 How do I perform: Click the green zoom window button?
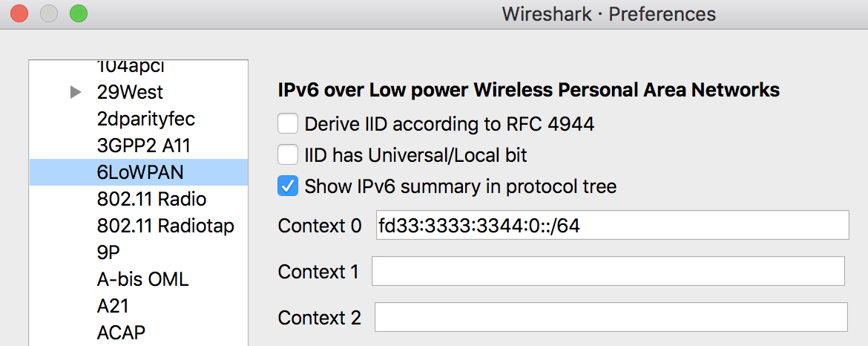coord(78,13)
